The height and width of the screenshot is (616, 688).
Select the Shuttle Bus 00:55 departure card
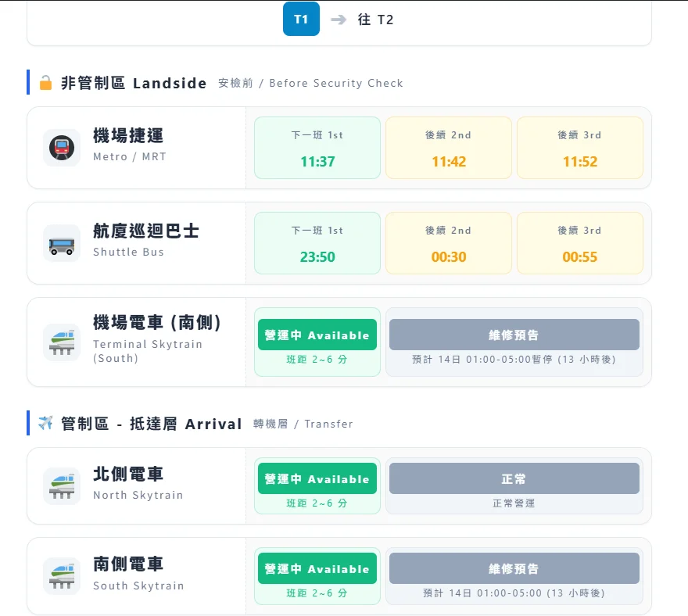pyautogui.click(x=580, y=243)
